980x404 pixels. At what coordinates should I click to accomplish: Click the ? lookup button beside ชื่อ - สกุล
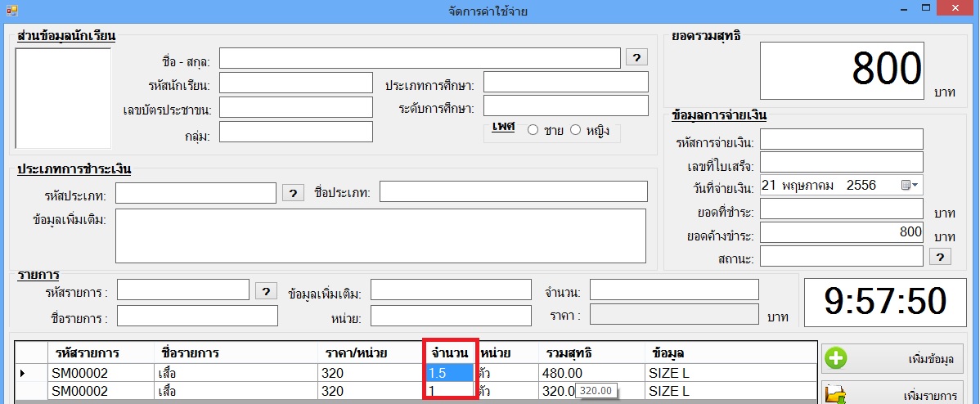click(636, 57)
